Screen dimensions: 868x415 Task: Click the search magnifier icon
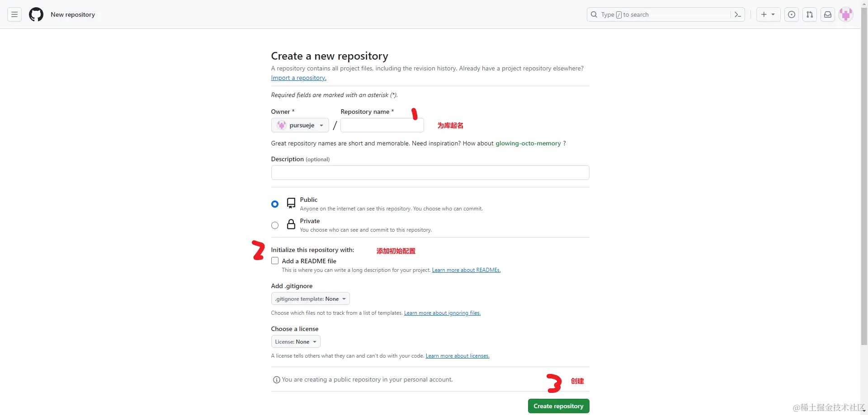click(x=594, y=14)
